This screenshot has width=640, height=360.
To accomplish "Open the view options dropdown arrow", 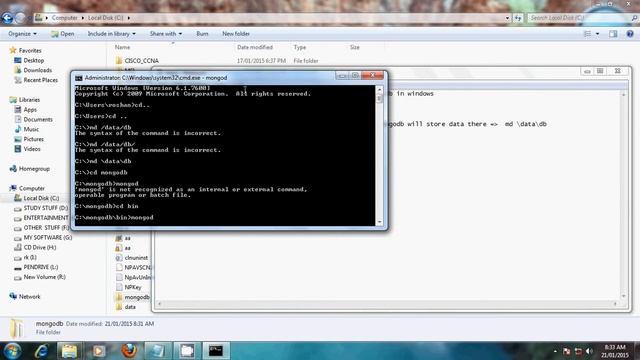I will point(598,34).
